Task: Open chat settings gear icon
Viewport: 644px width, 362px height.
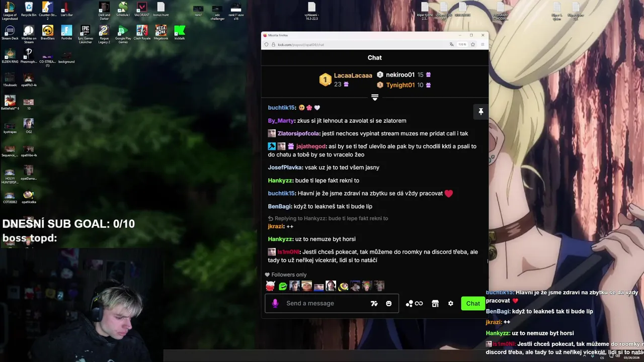Action: click(451, 304)
